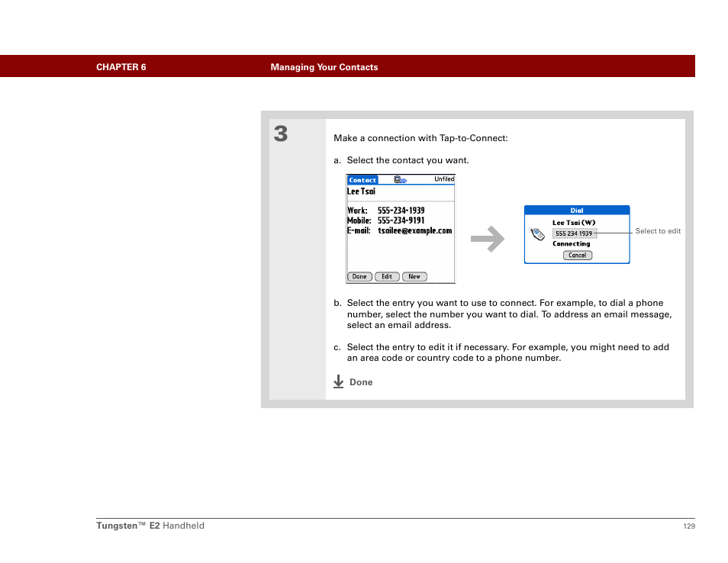This screenshot has height=563, width=728.
Task: Click the Tungsten E2 Handheld footer text
Action: point(150,526)
